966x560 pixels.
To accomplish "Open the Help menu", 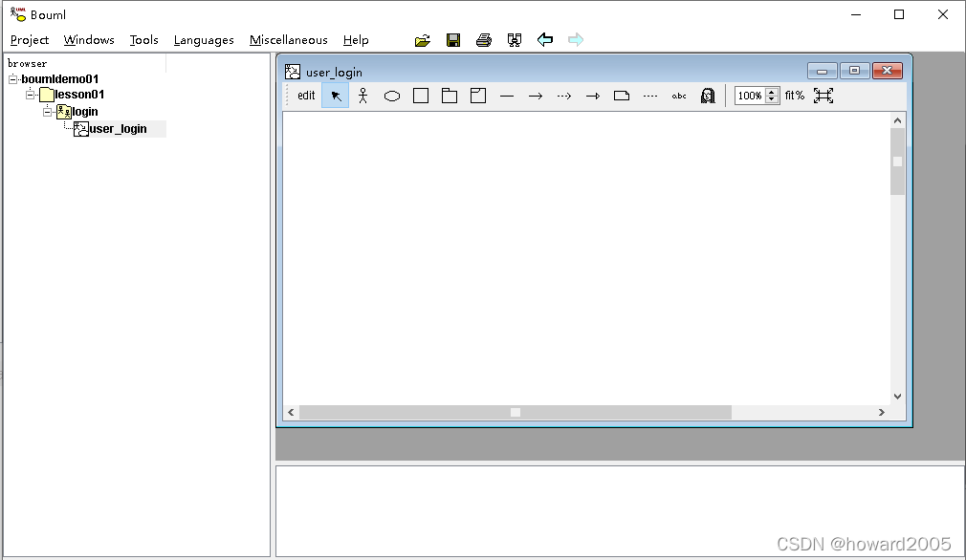I will [x=356, y=40].
